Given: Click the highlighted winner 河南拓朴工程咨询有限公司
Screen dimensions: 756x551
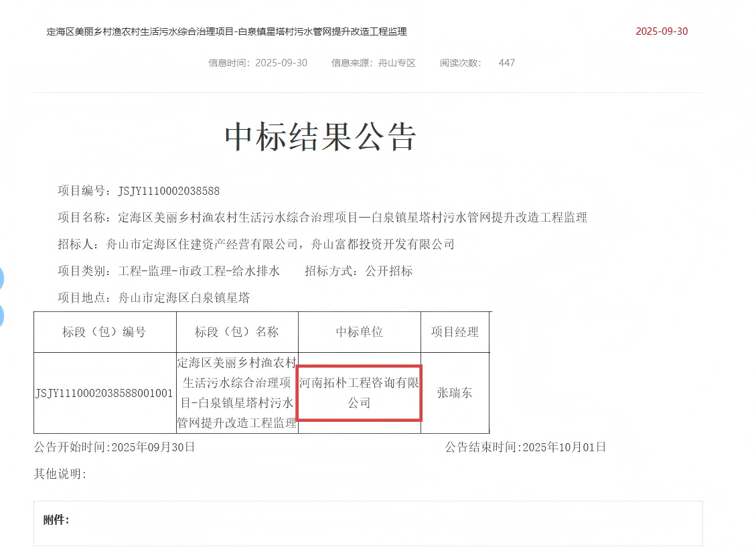Looking at the screenshot, I should (x=359, y=393).
